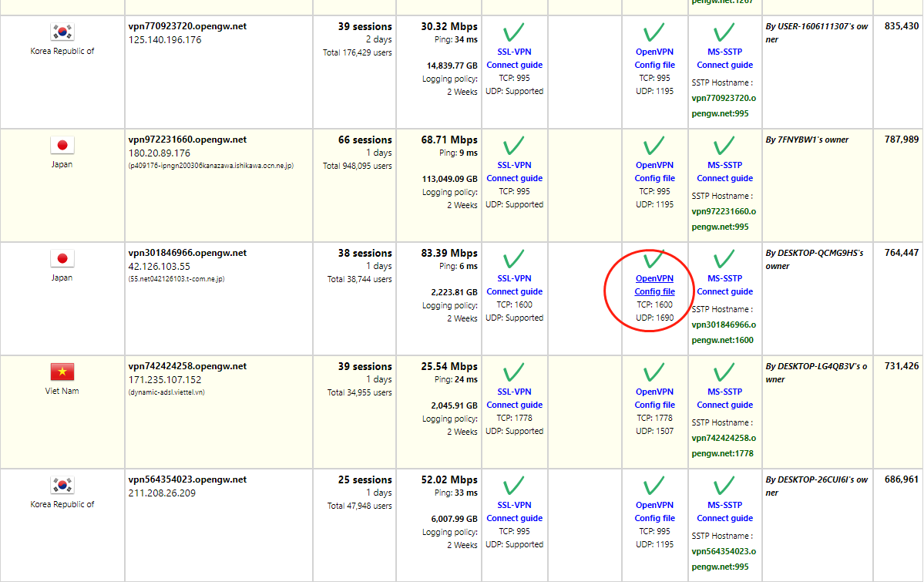Click MS-SSTP green checkmark for vpn564354023
This screenshot has width=924, height=582.
click(x=724, y=486)
